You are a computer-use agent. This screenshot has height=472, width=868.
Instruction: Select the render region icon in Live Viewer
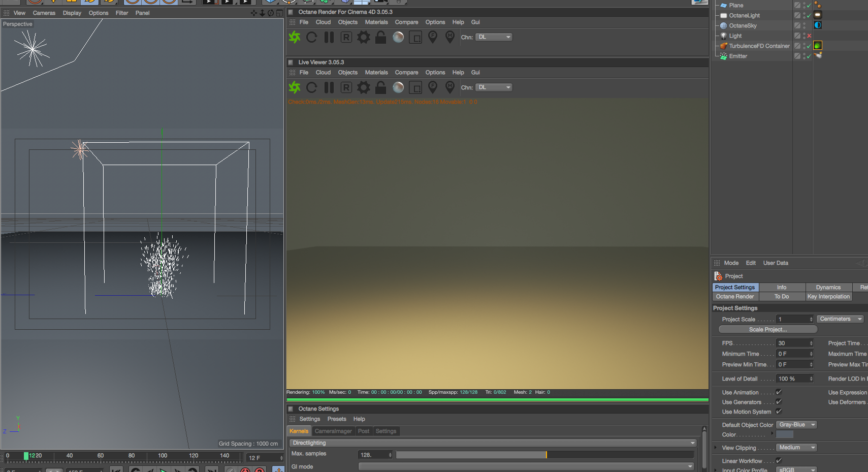coord(415,87)
